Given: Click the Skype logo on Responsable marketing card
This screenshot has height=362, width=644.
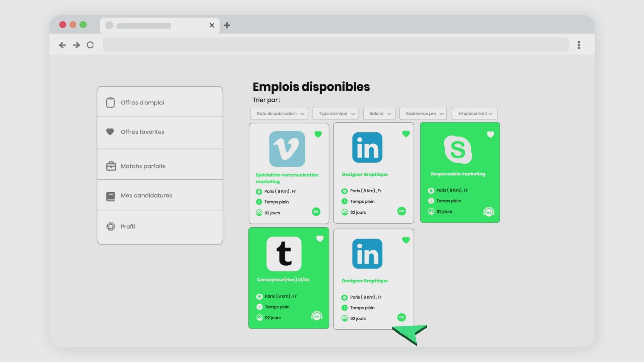Looking at the screenshot, I should tap(458, 149).
